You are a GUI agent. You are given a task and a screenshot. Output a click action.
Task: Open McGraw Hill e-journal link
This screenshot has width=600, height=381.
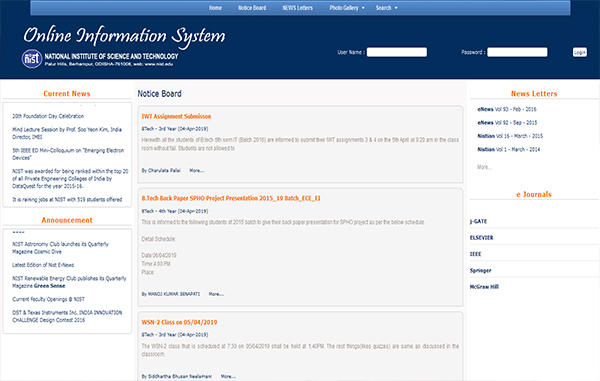click(x=484, y=287)
